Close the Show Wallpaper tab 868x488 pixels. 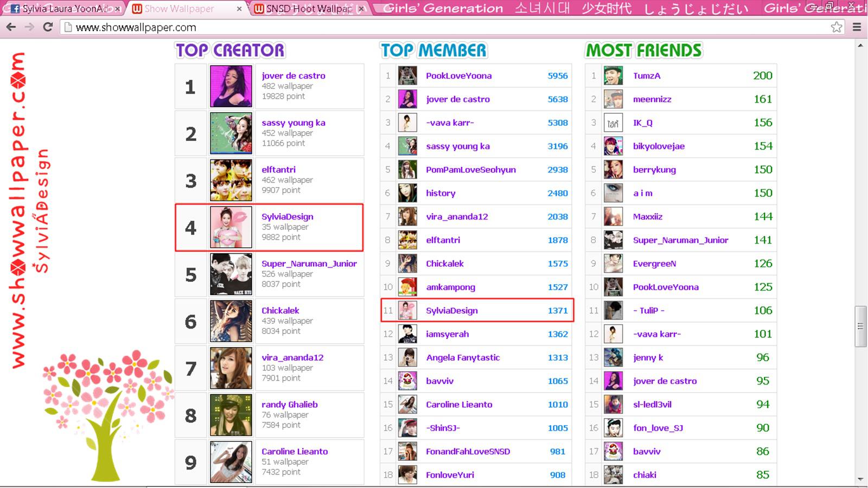click(x=239, y=9)
